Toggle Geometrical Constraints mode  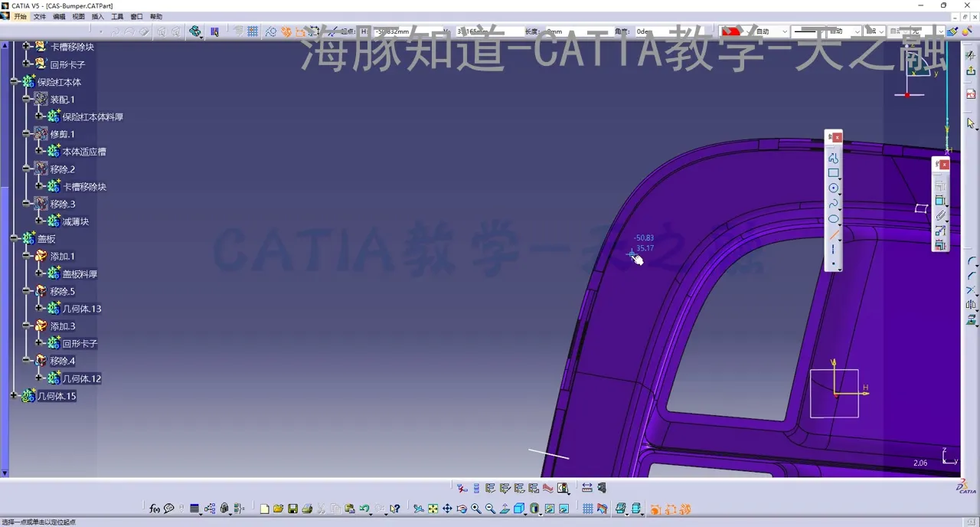coord(286,31)
